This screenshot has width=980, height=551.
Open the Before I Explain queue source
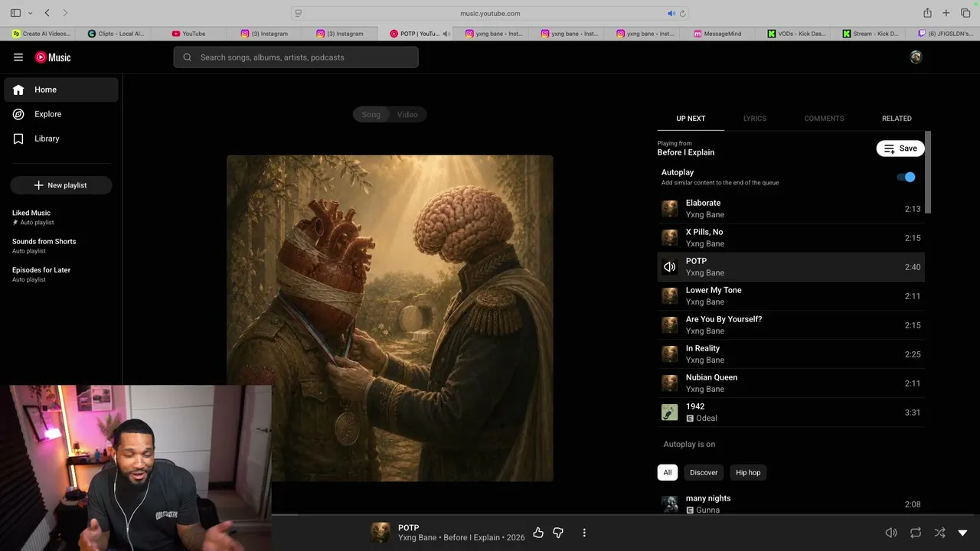(x=686, y=152)
